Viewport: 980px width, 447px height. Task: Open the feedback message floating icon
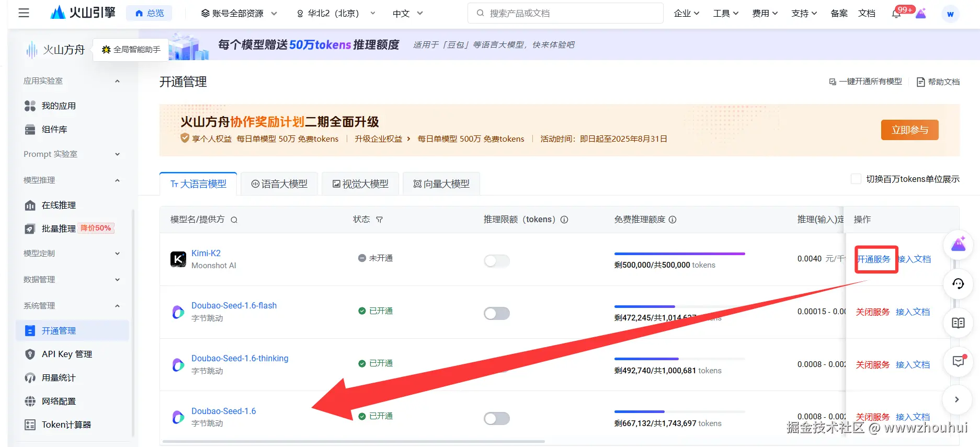click(958, 361)
